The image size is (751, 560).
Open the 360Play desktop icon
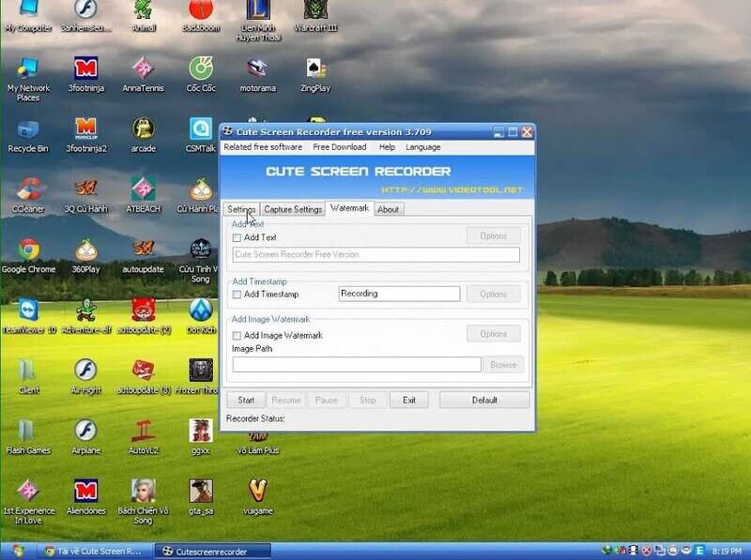pos(85,250)
